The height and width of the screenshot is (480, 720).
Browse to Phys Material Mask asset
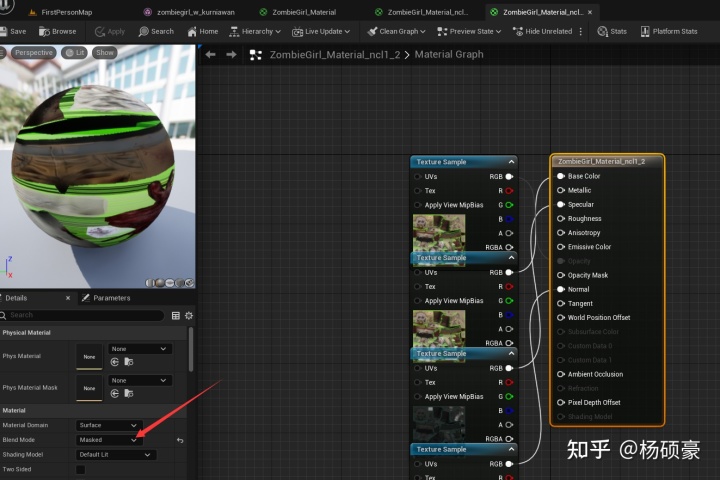point(129,394)
